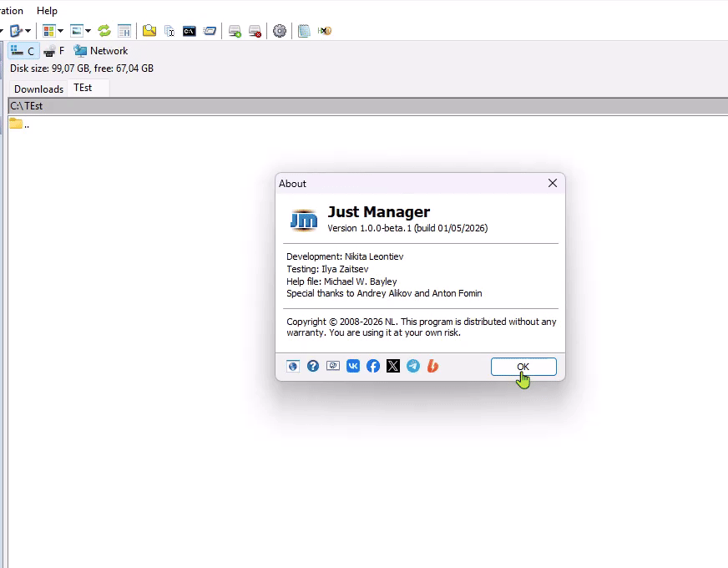Click the Just Manager logo in About
The height and width of the screenshot is (568, 728).
[x=304, y=220]
